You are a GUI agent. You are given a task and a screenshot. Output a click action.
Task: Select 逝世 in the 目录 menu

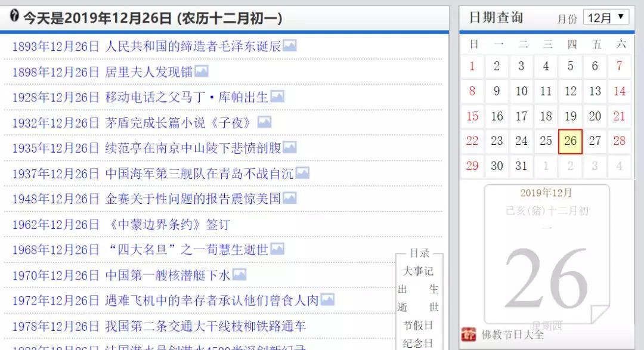click(419, 307)
